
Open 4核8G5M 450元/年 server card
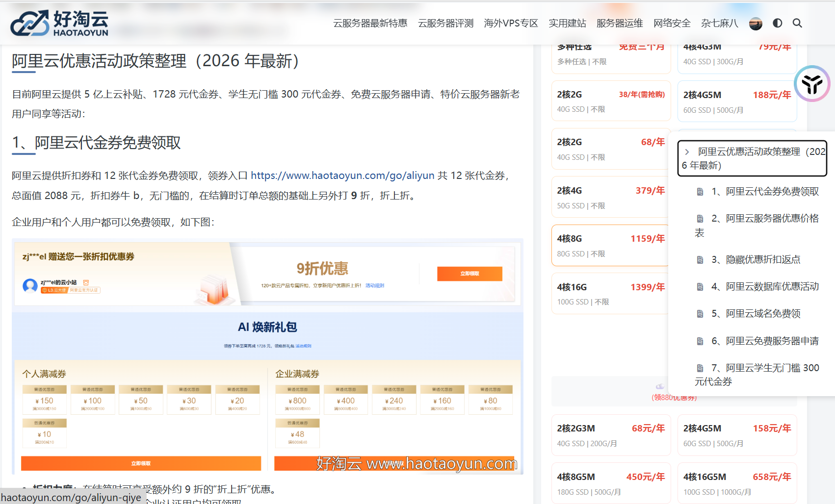[x=611, y=483]
